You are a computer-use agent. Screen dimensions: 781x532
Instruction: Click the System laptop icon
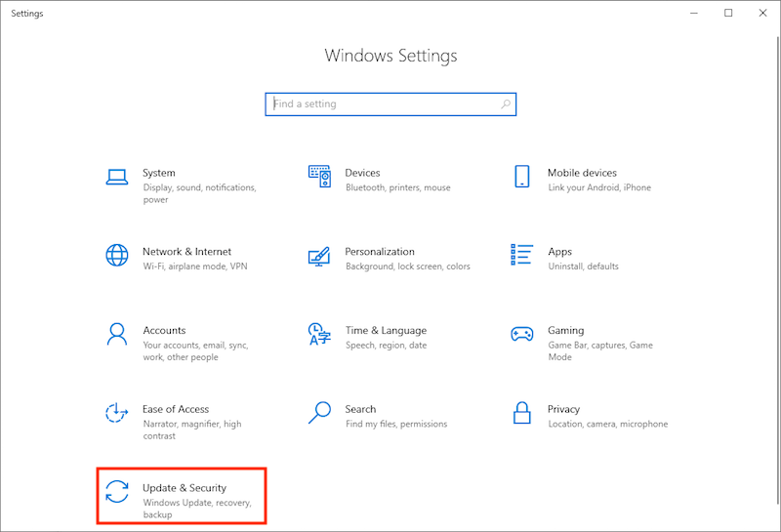pos(117,177)
